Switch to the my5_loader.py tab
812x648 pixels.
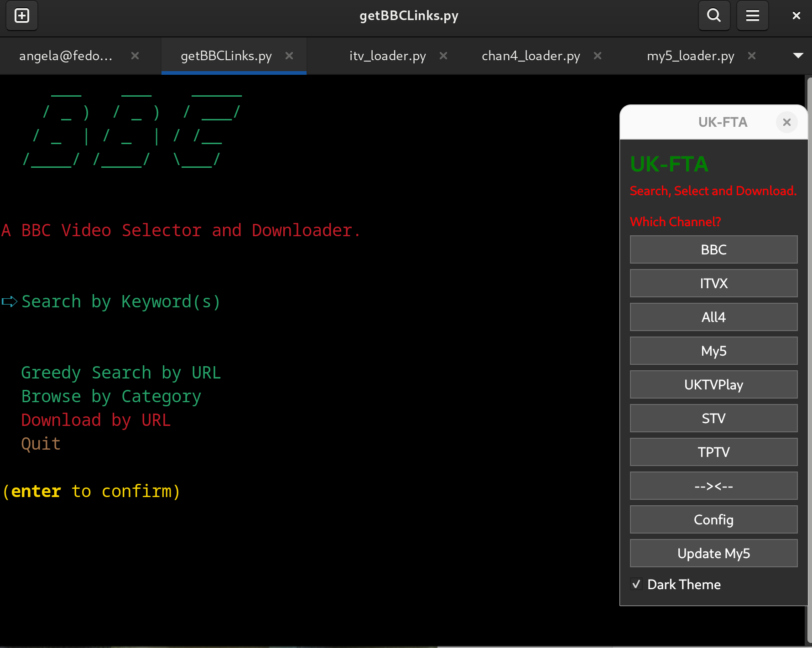pyautogui.click(x=691, y=56)
